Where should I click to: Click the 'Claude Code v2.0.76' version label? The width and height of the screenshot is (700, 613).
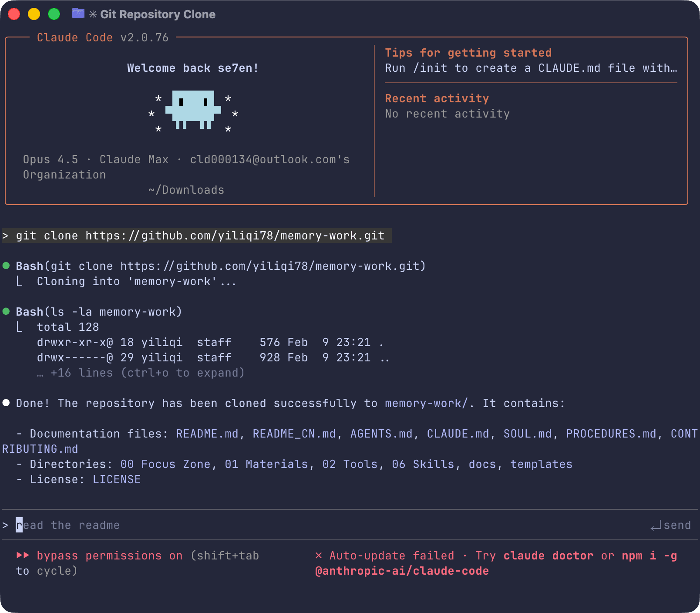[x=103, y=38]
